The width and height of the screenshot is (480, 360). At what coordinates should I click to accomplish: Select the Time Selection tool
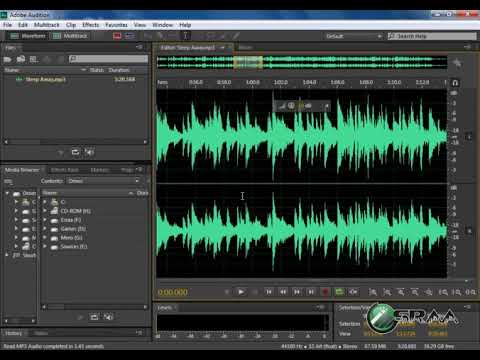click(x=186, y=36)
